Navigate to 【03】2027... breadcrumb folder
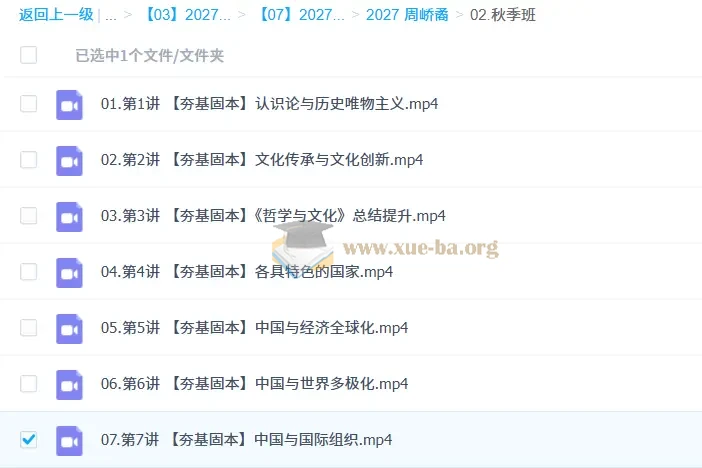This screenshot has width=702, height=468. (186, 15)
